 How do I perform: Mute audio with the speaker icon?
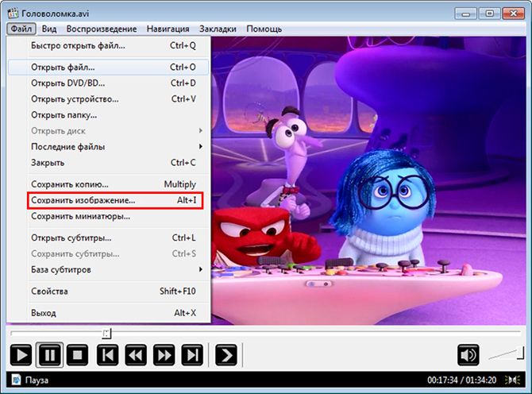click(x=468, y=355)
